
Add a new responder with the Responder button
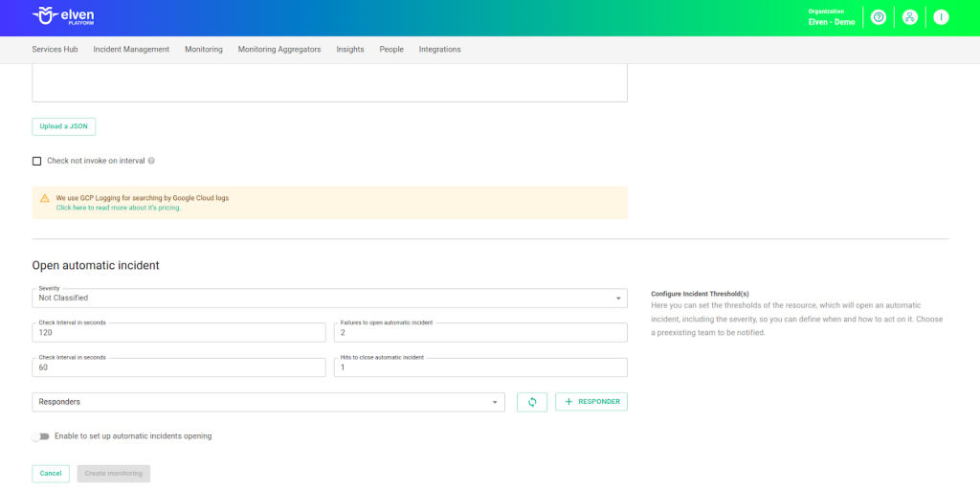[x=591, y=402]
